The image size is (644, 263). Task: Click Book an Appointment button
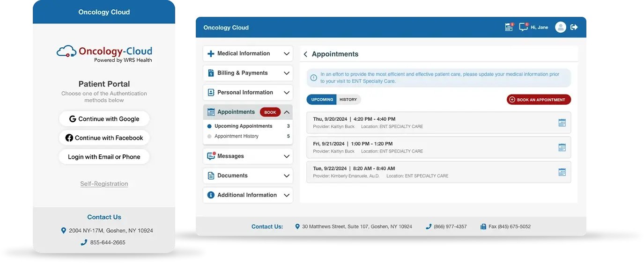[x=539, y=100]
